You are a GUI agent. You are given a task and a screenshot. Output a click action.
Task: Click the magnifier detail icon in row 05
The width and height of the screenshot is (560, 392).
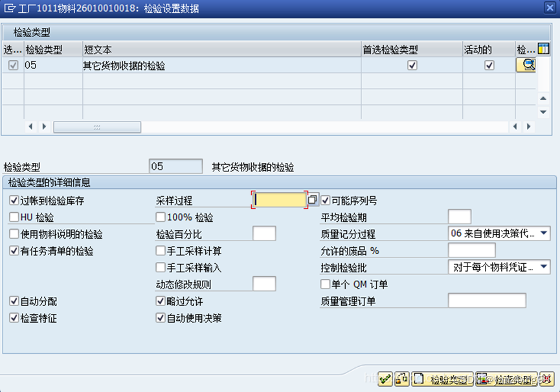pos(526,65)
